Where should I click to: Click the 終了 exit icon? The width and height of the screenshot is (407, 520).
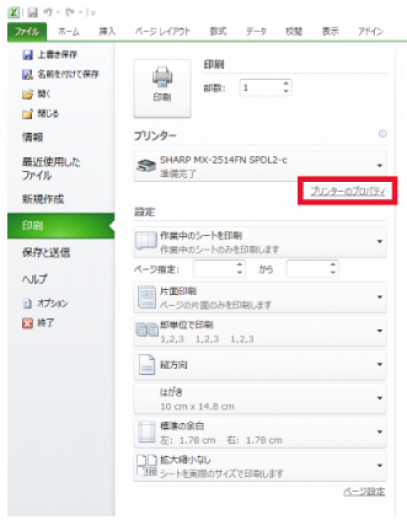pyautogui.click(x=27, y=323)
